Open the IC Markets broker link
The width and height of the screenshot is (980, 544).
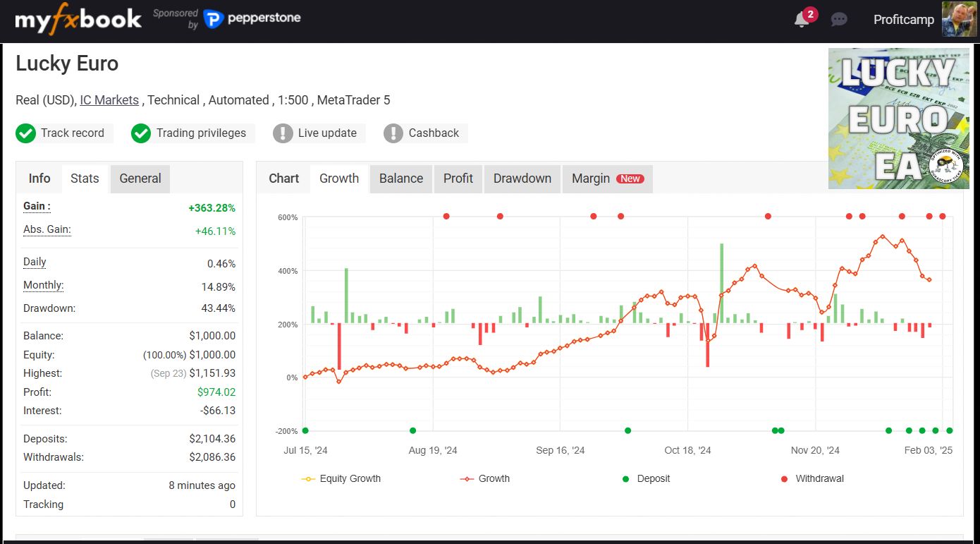[x=109, y=100]
